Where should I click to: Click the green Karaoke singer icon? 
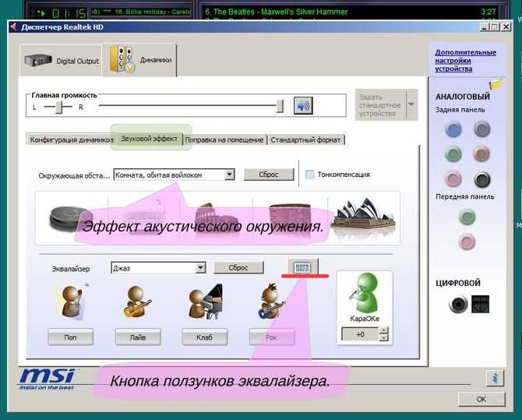pos(365,292)
